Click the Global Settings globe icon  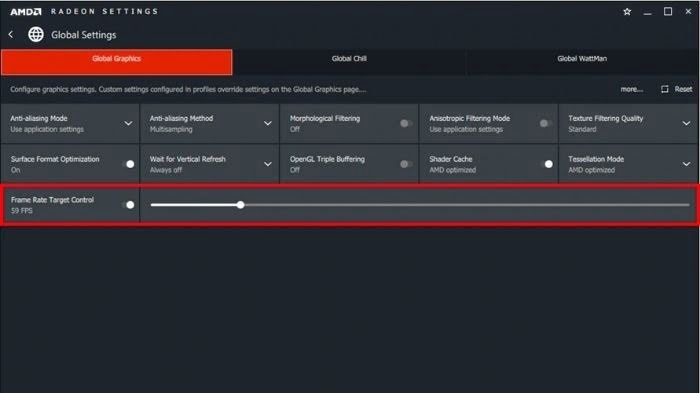pyautogui.click(x=36, y=34)
